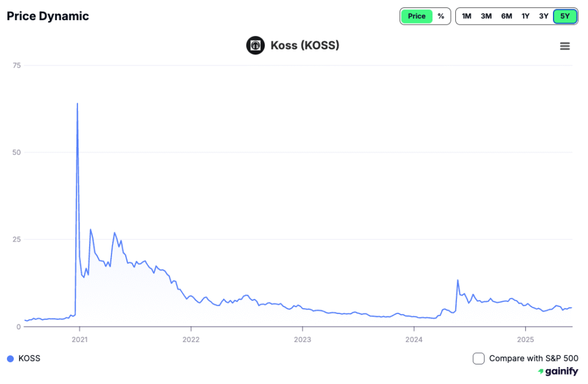
Task: Click the Compare with S&P 500 label
Action: click(x=533, y=359)
